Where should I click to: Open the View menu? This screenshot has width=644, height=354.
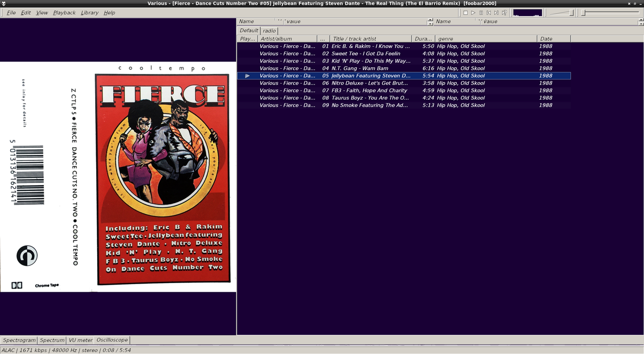tap(42, 13)
